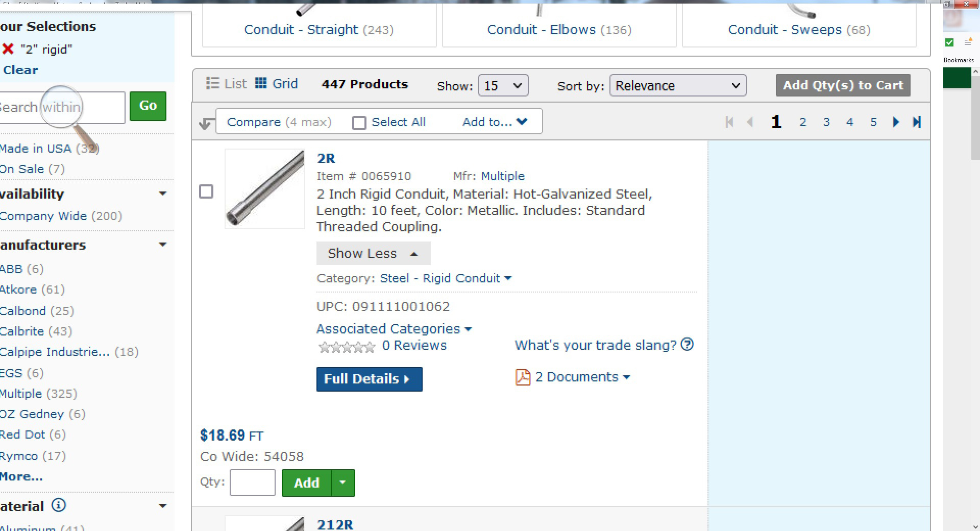The height and width of the screenshot is (531, 980).
Task: Switch to Grid view icon
Action: tap(261, 83)
